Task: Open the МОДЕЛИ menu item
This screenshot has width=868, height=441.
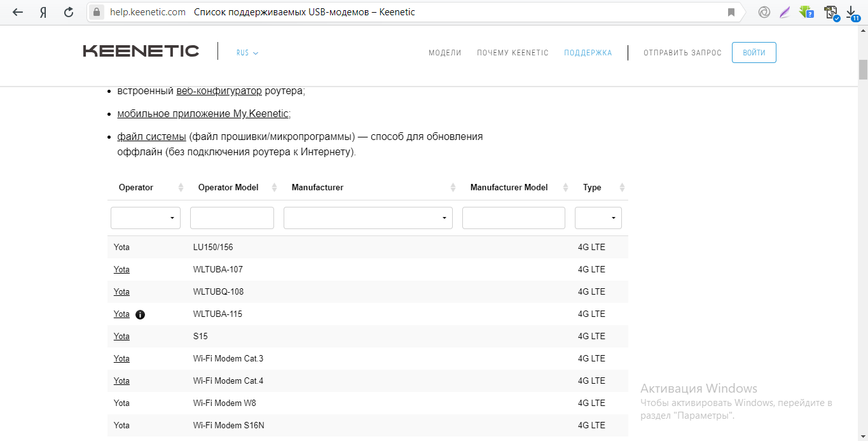Action: [444, 53]
